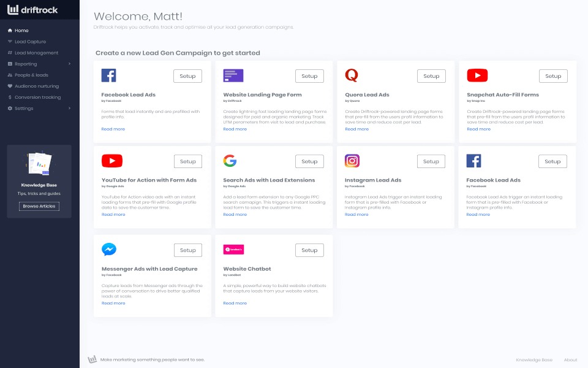This screenshot has height=368, width=588.
Task: Set up Instagram Lead Ads
Action: pyautogui.click(x=431, y=161)
